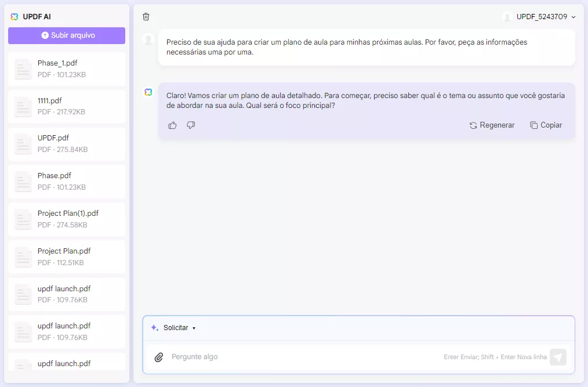Click the UPDF AI logo icon
This screenshot has height=387, width=588.
point(14,16)
